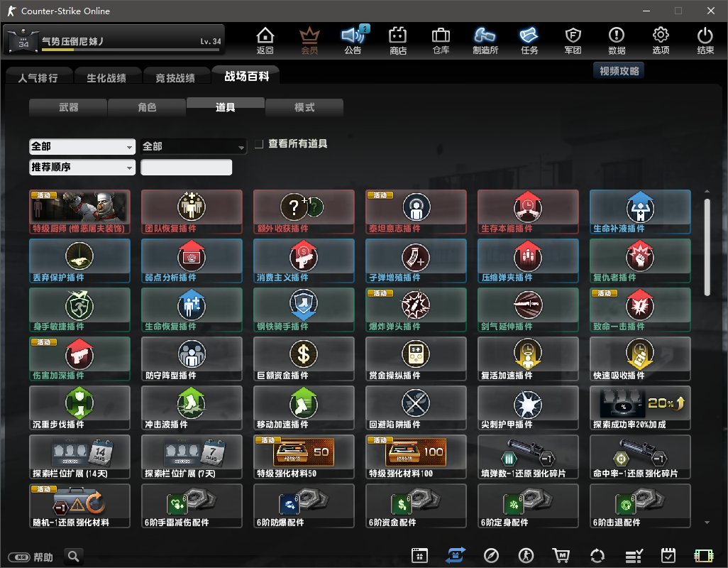Click the item list scrollbar thumb
Screen dimensions: 728x568
707,247
